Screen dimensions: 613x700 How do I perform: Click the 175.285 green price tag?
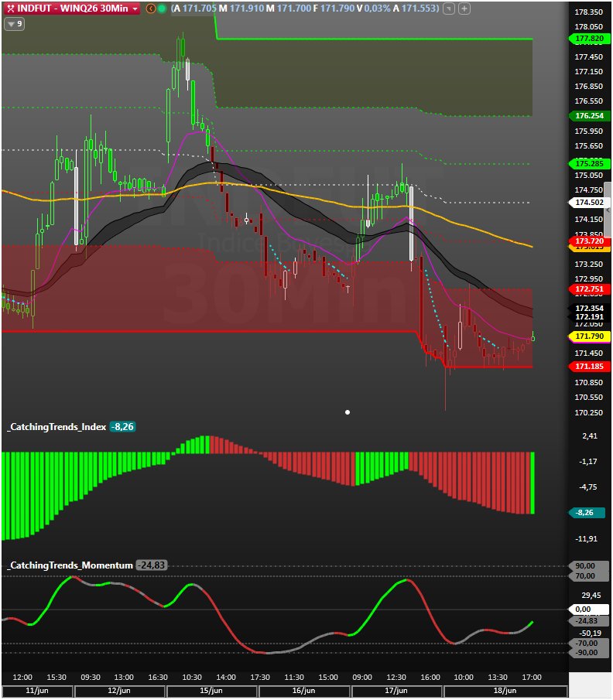[x=589, y=163]
